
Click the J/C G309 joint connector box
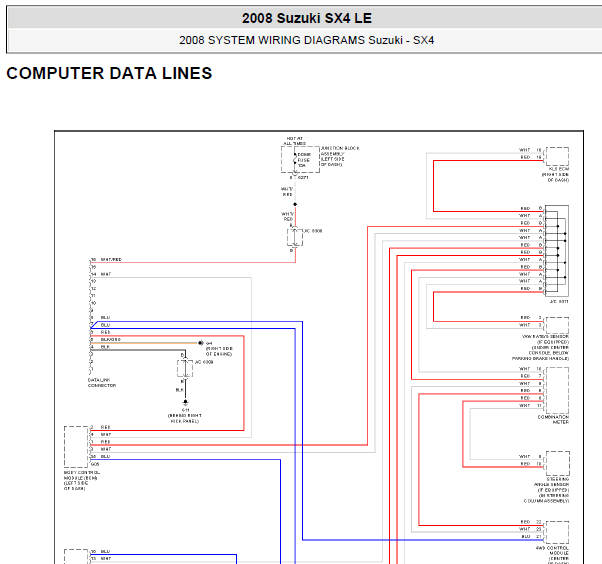pyautogui.click(x=185, y=369)
